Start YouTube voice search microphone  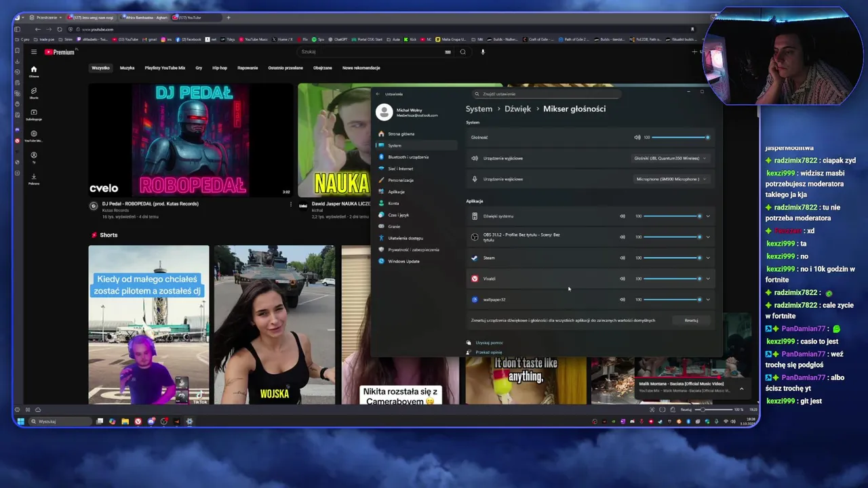tap(483, 52)
